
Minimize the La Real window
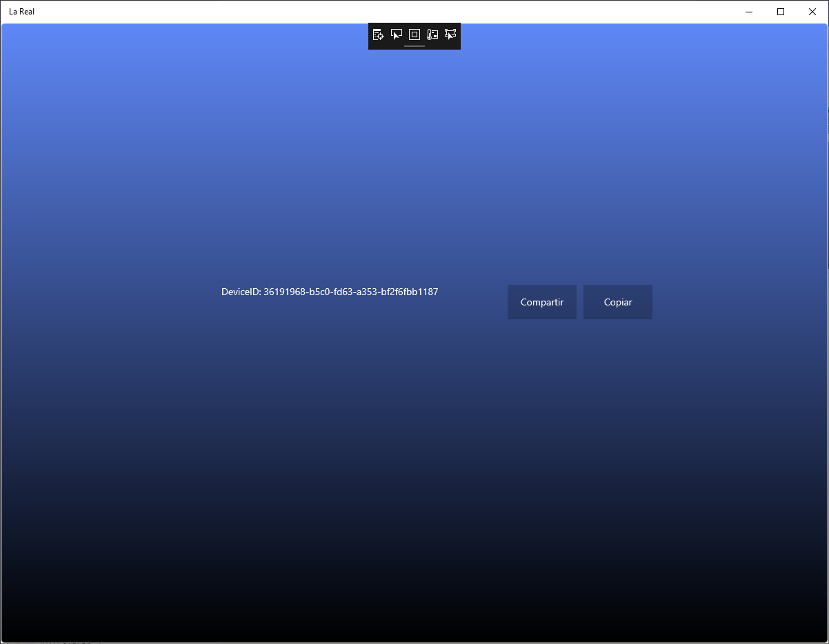coord(749,12)
